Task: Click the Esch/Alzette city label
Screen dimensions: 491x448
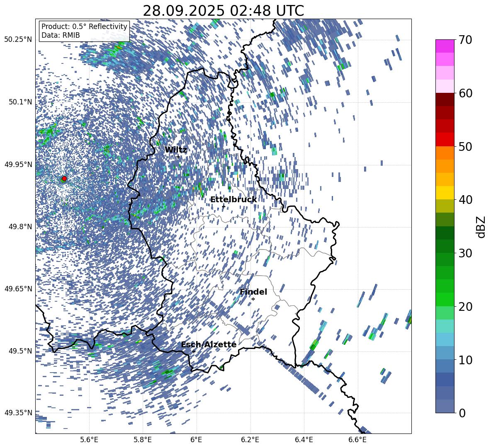Action: pyautogui.click(x=209, y=344)
